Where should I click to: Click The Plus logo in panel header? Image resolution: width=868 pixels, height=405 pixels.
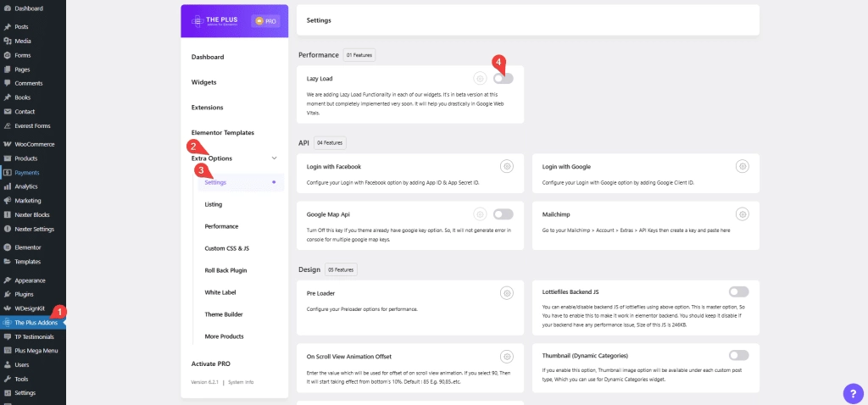click(213, 21)
